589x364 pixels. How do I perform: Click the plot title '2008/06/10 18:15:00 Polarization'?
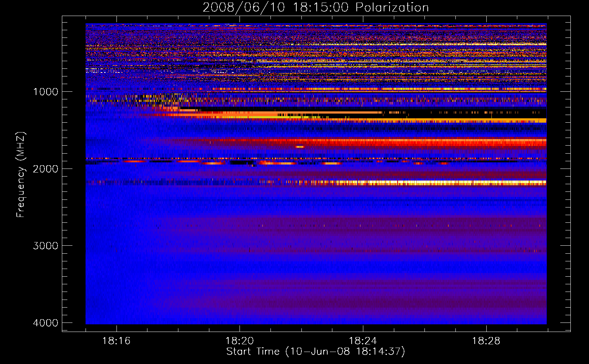click(316, 7)
